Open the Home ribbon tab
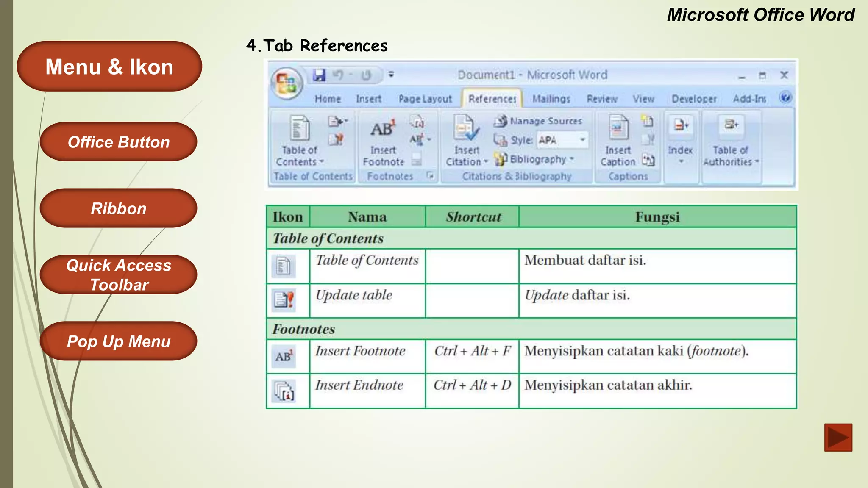Screen dimensions: 868x488 [x=328, y=99]
